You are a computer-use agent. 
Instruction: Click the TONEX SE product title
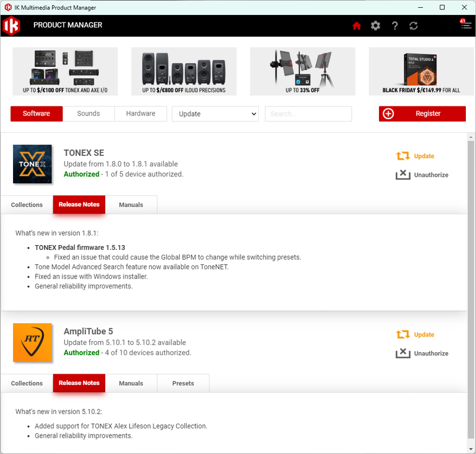tap(84, 153)
